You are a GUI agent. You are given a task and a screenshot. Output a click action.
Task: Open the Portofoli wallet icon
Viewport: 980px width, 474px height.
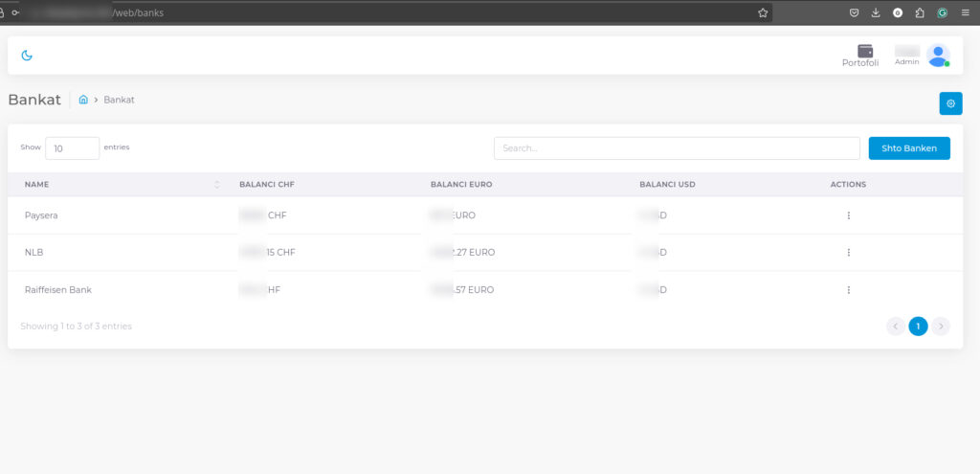pos(865,51)
